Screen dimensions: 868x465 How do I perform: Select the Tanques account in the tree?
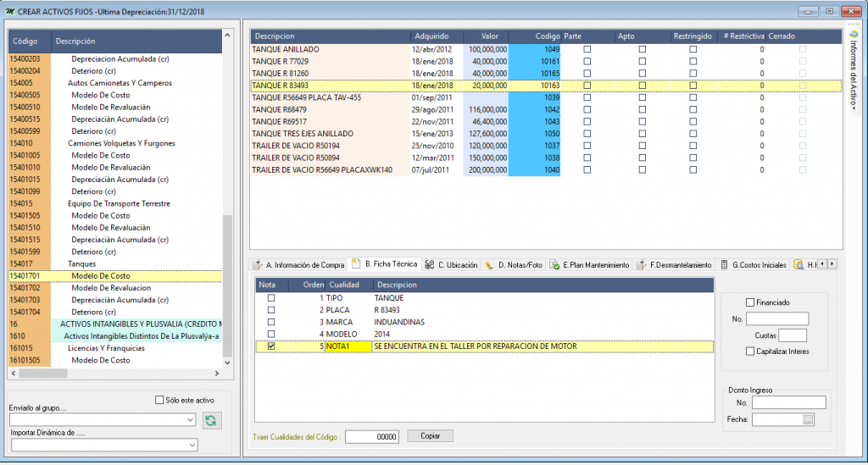coord(82,264)
